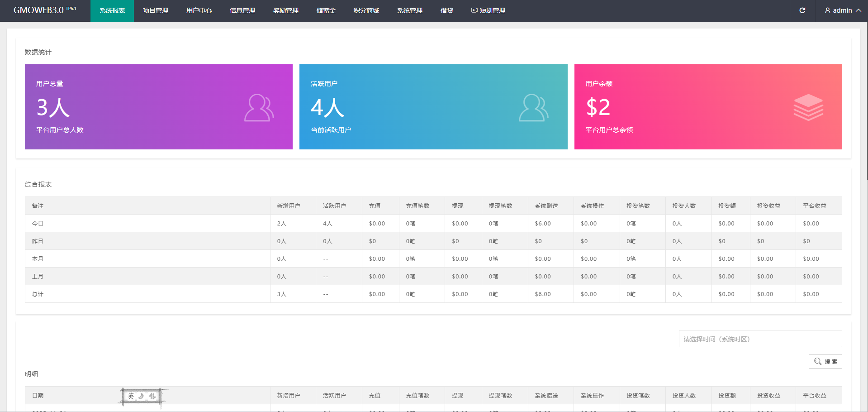This screenshot has width=868, height=412.
Task: Click the users icon on 用户总量 card
Action: pos(259,108)
